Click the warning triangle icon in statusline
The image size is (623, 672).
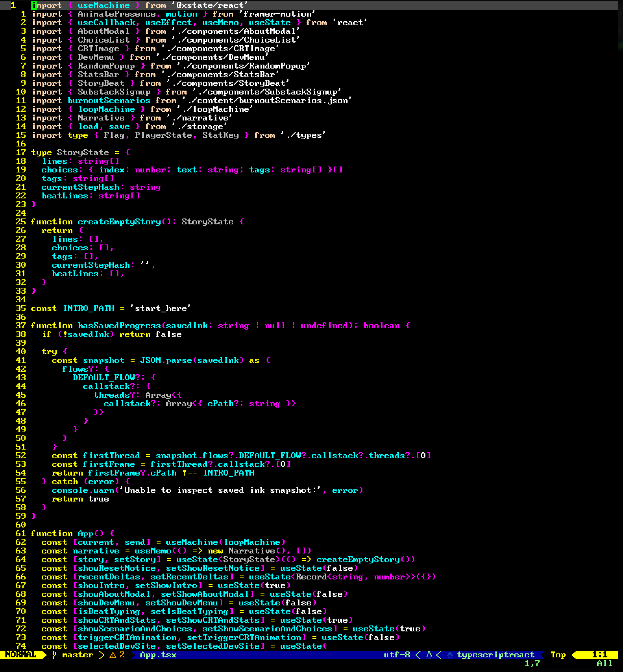click(x=113, y=655)
